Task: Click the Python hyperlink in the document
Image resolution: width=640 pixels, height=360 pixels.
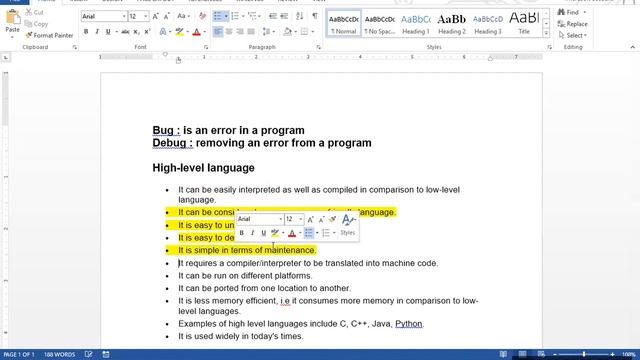Action: tap(409, 324)
